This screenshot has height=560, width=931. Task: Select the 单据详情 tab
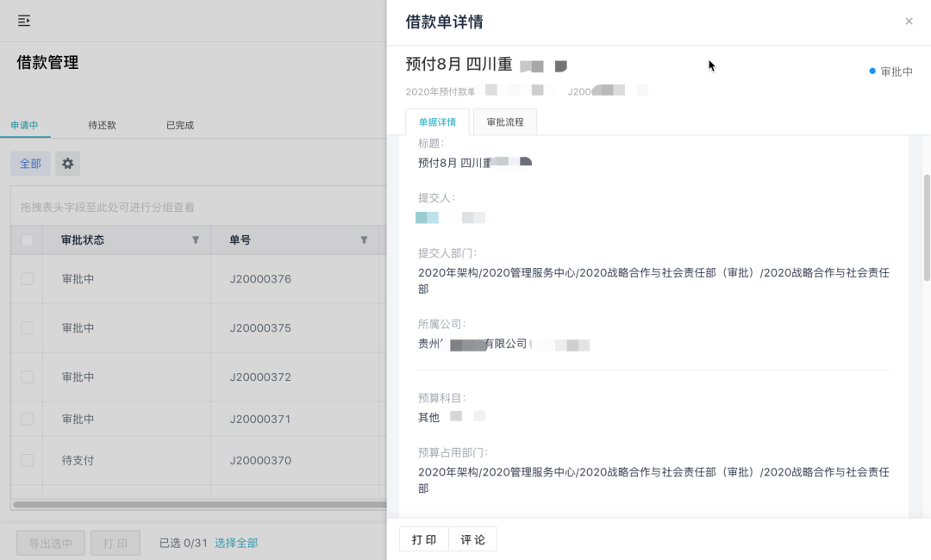click(x=436, y=121)
